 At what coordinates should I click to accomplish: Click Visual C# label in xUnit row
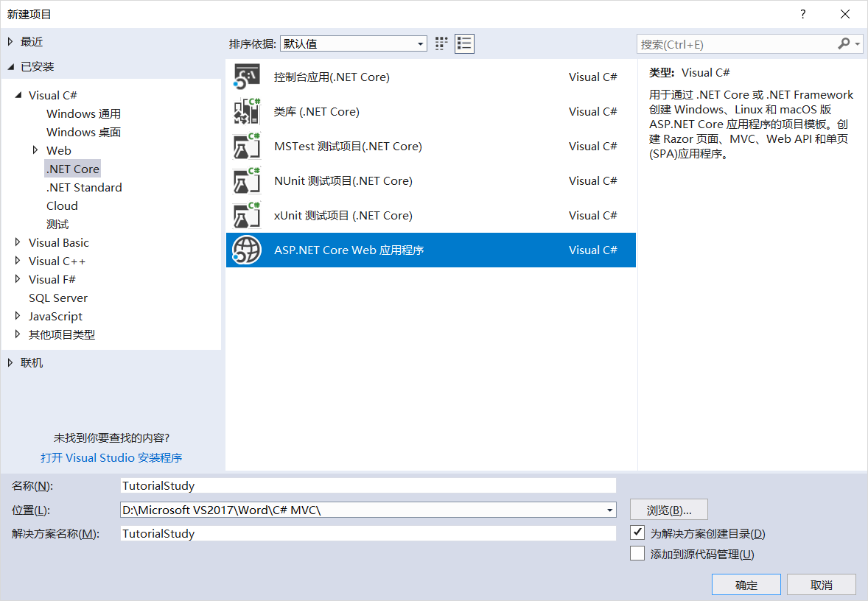coord(593,215)
